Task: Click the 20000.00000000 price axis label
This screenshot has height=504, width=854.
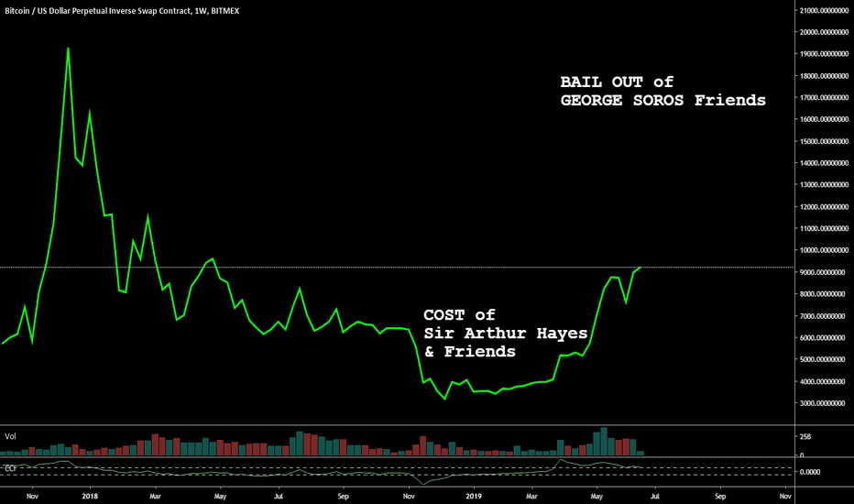Action: pyautogui.click(x=824, y=32)
